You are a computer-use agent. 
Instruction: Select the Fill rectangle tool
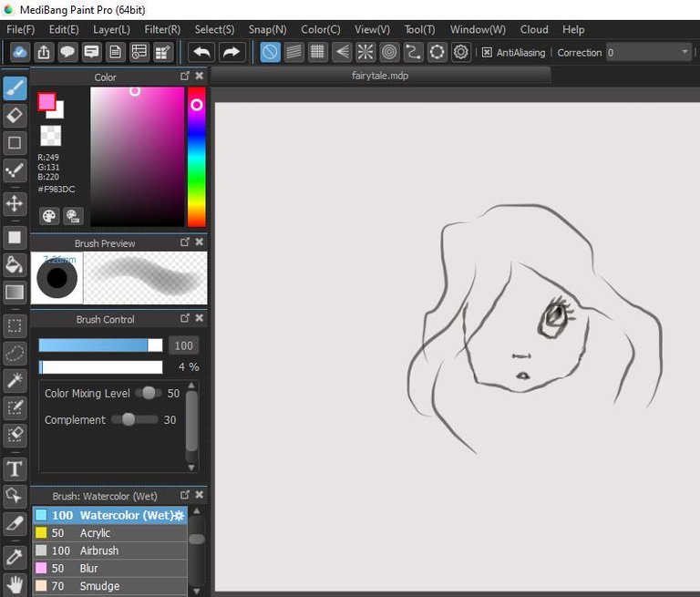[x=15, y=237]
